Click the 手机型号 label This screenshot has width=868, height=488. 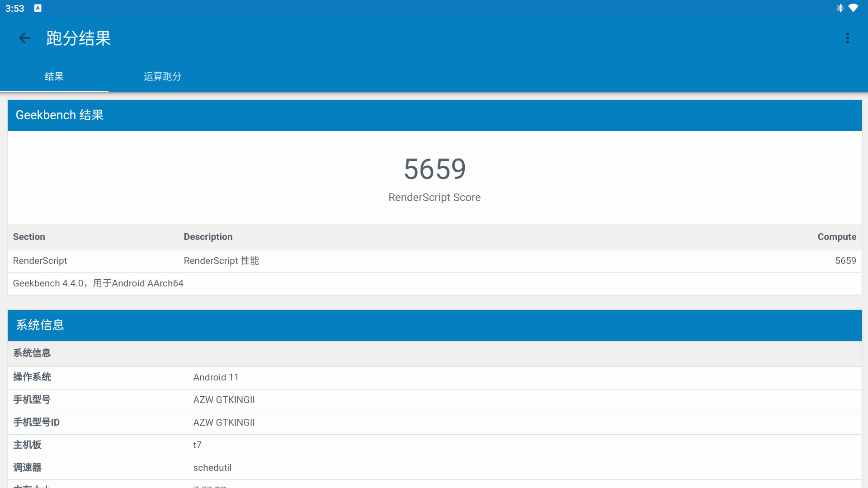point(32,399)
